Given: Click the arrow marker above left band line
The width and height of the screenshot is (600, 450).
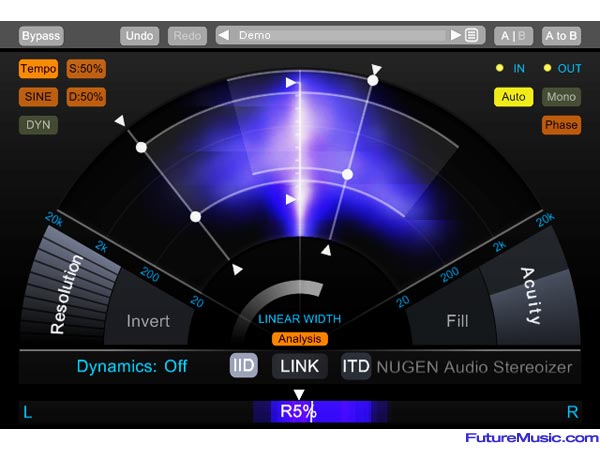Looking at the screenshot, I should tap(120, 121).
